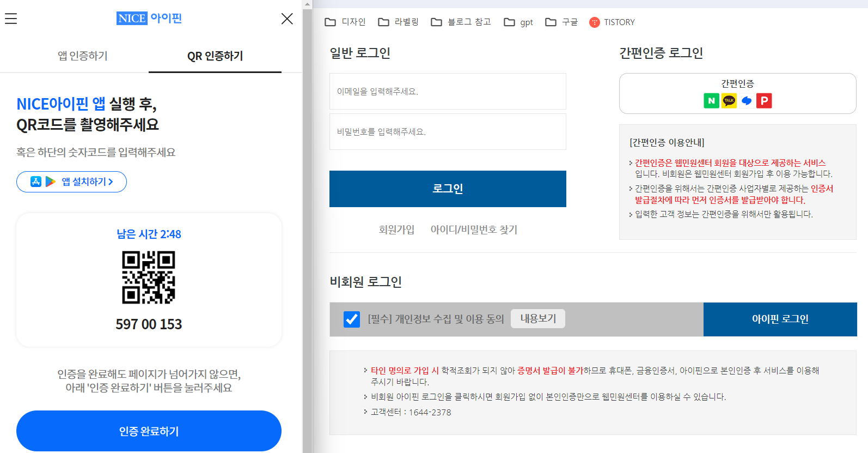
Task: Switch to the 앱 인증하기 tab
Action: [83, 56]
